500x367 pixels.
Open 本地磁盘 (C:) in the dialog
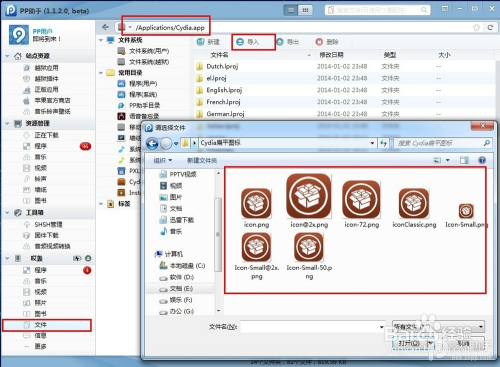(x=182, y=266)
